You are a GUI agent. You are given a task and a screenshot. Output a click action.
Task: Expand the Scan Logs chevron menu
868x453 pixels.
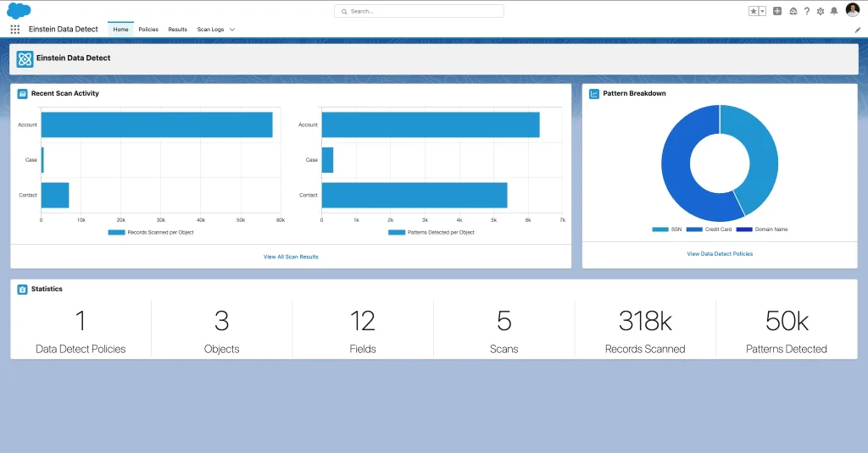tap(232, 30)
